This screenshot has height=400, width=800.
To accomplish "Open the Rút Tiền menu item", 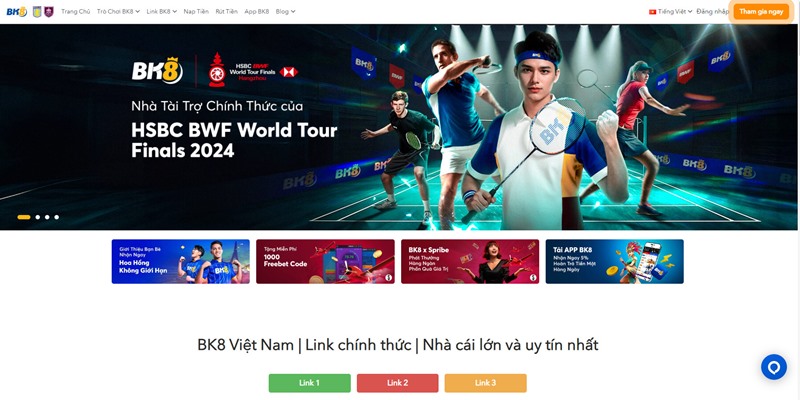I will pyautogui.click(x=227, y=11).
